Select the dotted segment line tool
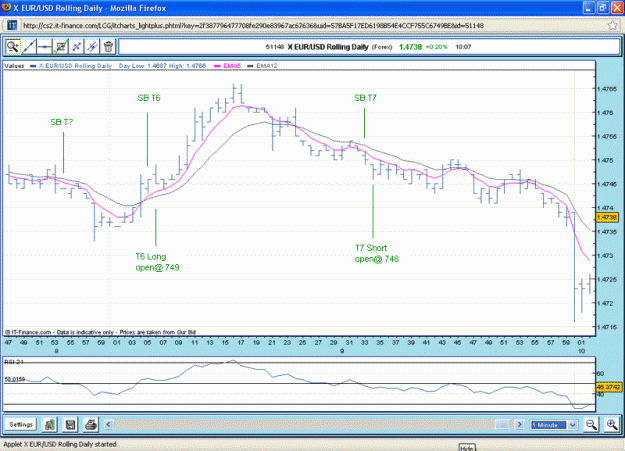 [77, 47]
